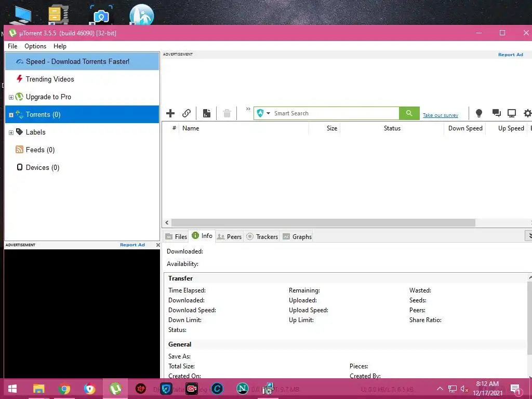Click the horizontal scrollbar thumb in torrent list
This screenshot has height=399, width=532.
pyautogui.click(x=323, y=222)
